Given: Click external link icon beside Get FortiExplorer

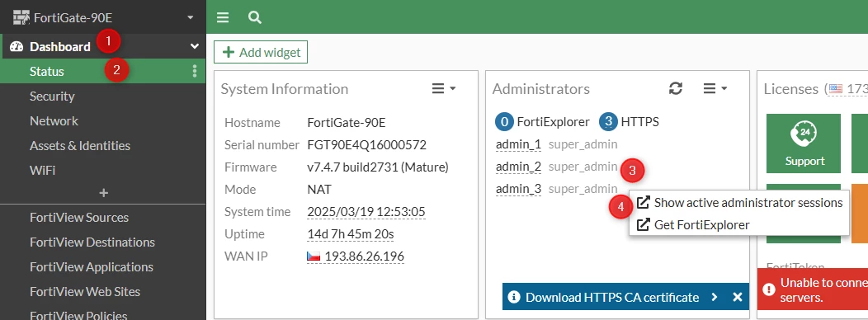Looking at the screenshot, I should (644, 225).
